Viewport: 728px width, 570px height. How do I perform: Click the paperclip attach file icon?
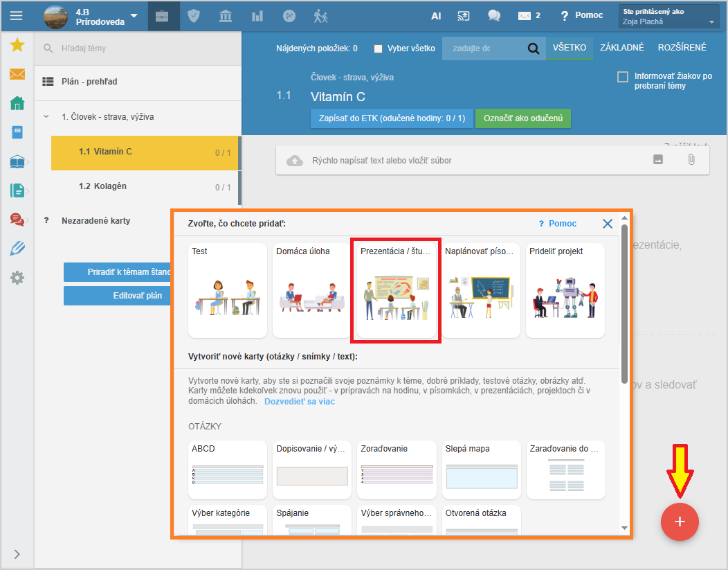(x=691, y=160)
